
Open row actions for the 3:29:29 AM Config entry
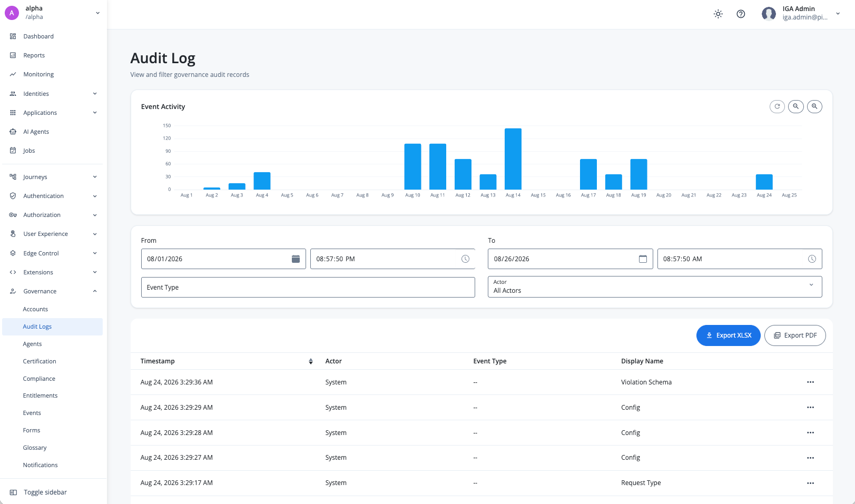(810, 408)
